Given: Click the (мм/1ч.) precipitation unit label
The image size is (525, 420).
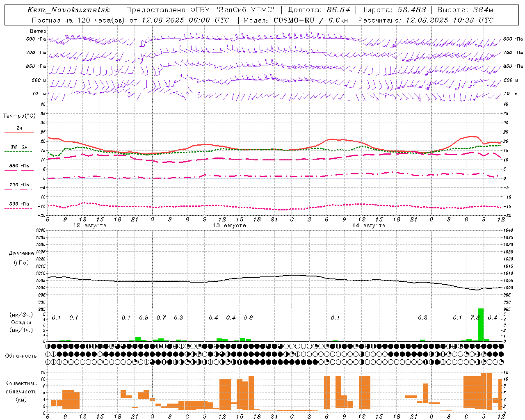Looking at the screenshot, I should click(21, 330).
